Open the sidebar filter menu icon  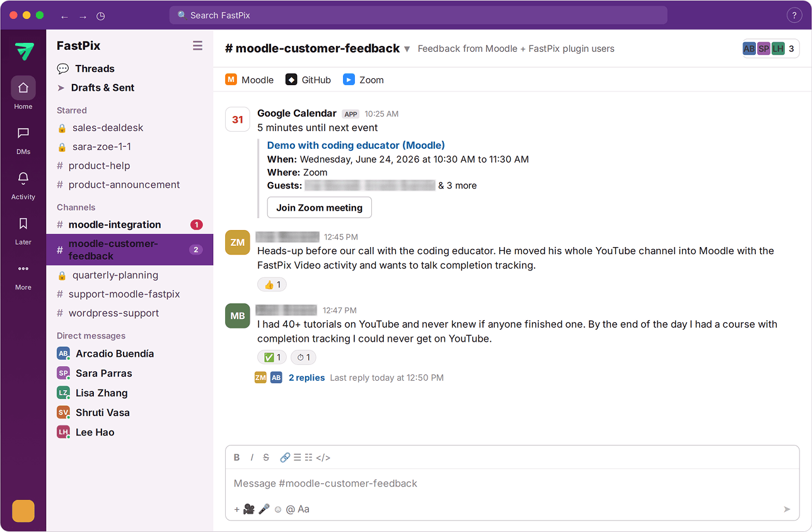(197, 45)
